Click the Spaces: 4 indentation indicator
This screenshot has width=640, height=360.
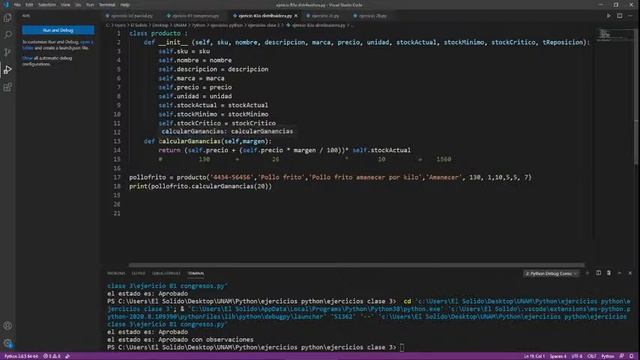point(558,356)
